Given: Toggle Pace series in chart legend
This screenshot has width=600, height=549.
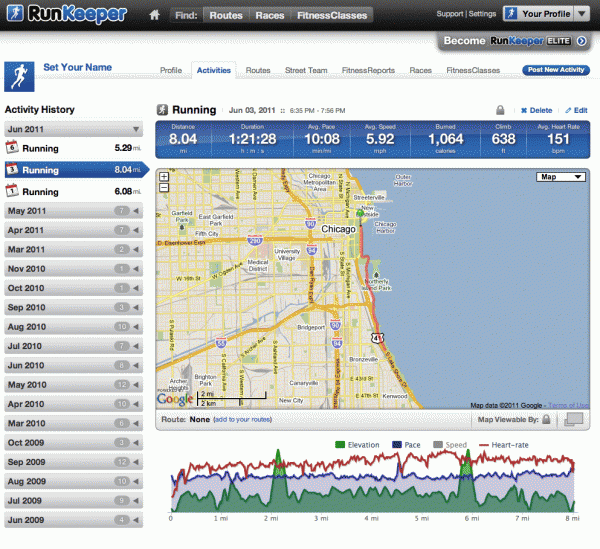Looking at the screenshot, I should pos(406,445).
